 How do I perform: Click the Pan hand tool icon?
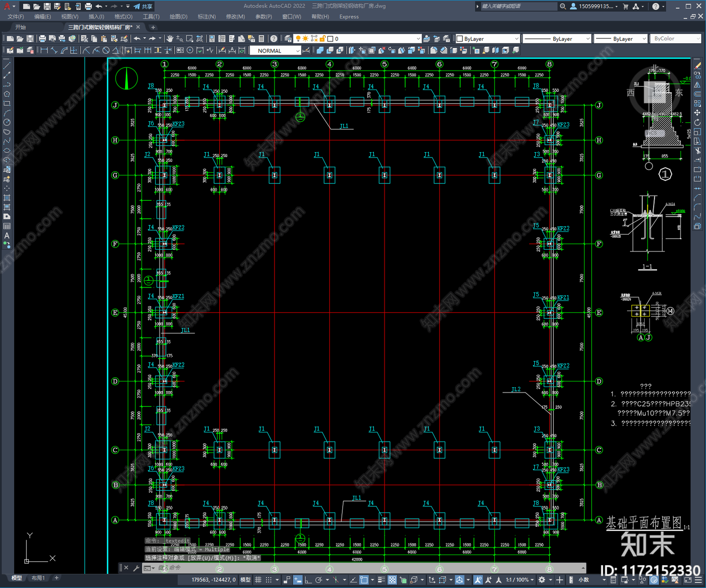pos(169,39)
